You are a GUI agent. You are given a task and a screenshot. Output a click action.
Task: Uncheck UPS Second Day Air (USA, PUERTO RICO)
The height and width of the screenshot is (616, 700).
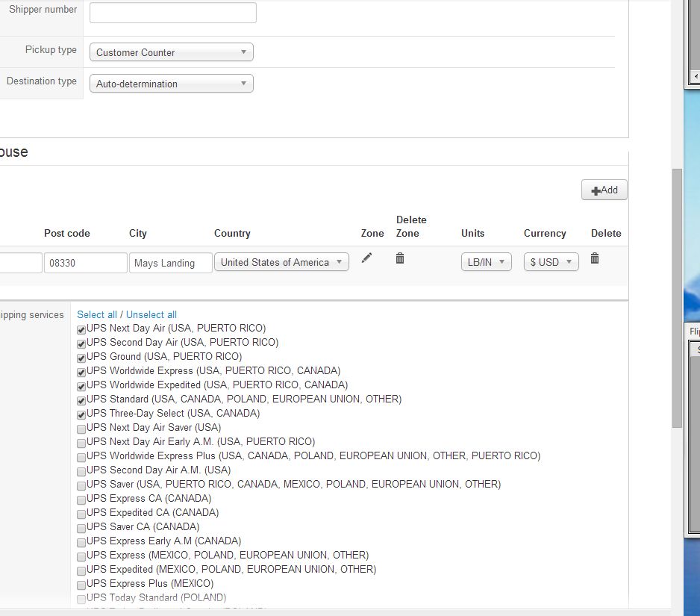81,344
